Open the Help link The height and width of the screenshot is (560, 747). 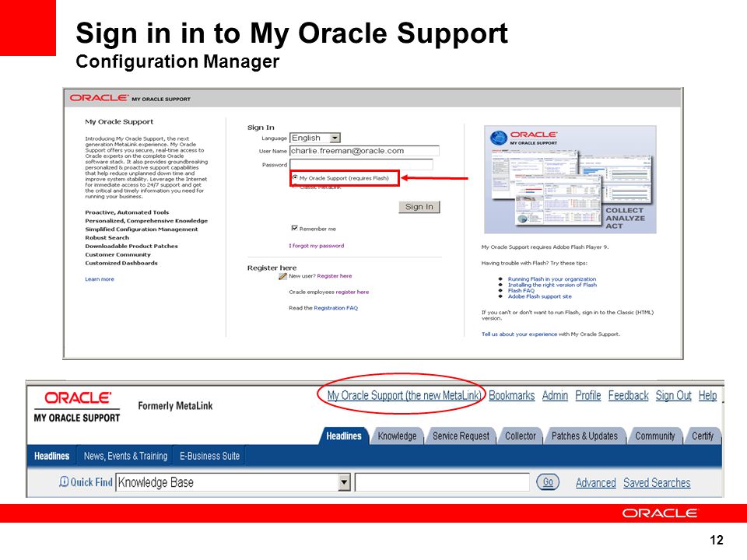[707, 396]
